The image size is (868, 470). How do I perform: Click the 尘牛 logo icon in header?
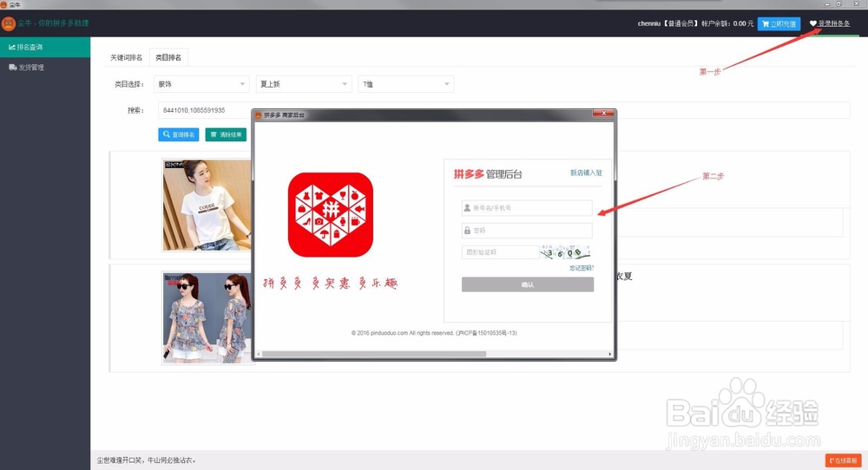(9, 23)
